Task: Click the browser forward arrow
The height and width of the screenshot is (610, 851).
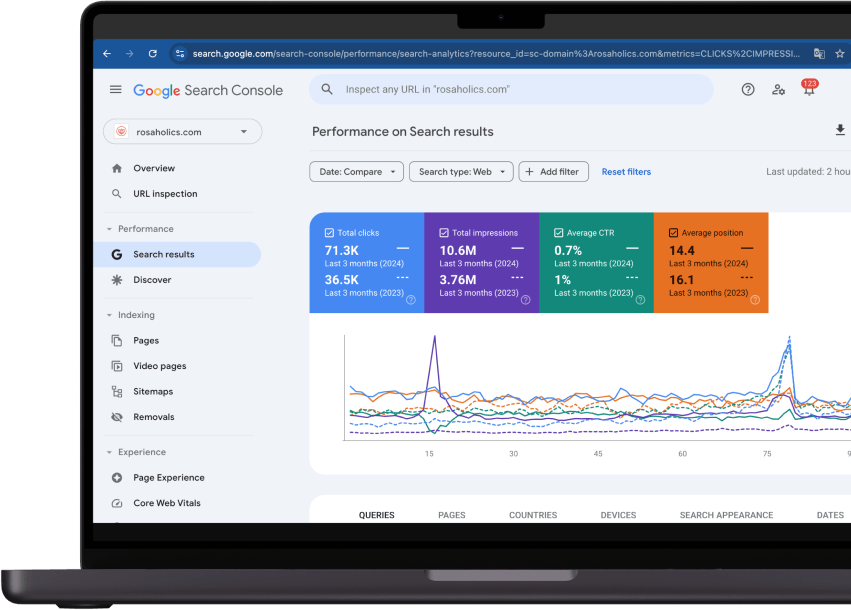Action: (129, 54)
